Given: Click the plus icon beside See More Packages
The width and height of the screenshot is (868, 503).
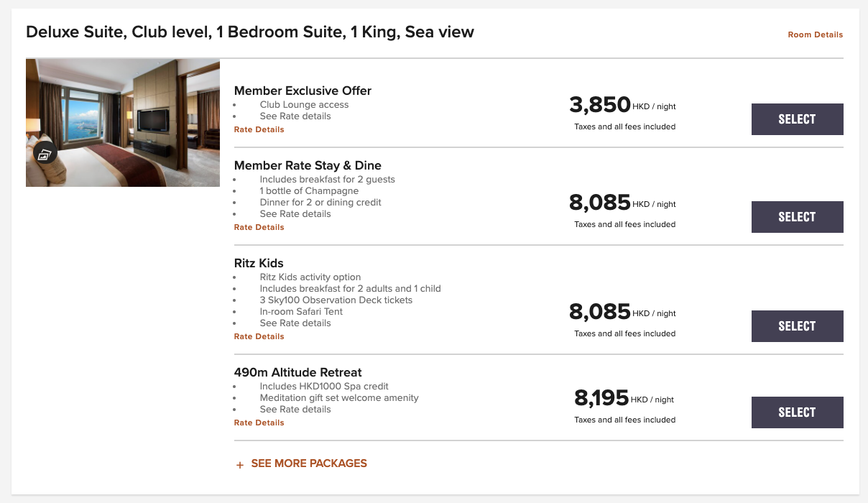Looking at the screenshot, I should point(240,465).
